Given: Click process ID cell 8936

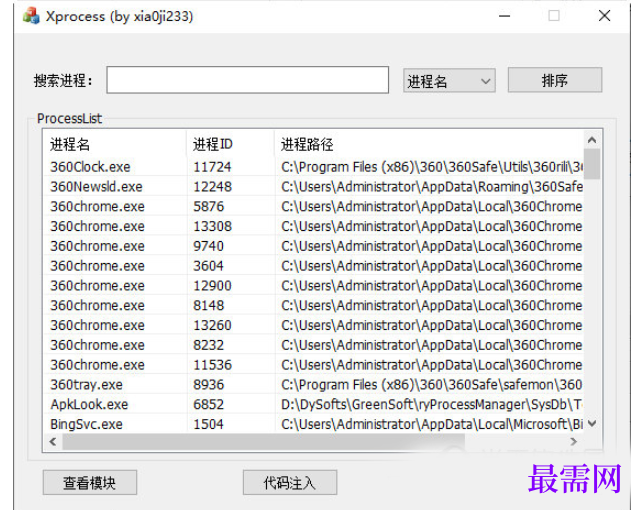Looking at the screenshot, I should [209, 384].
